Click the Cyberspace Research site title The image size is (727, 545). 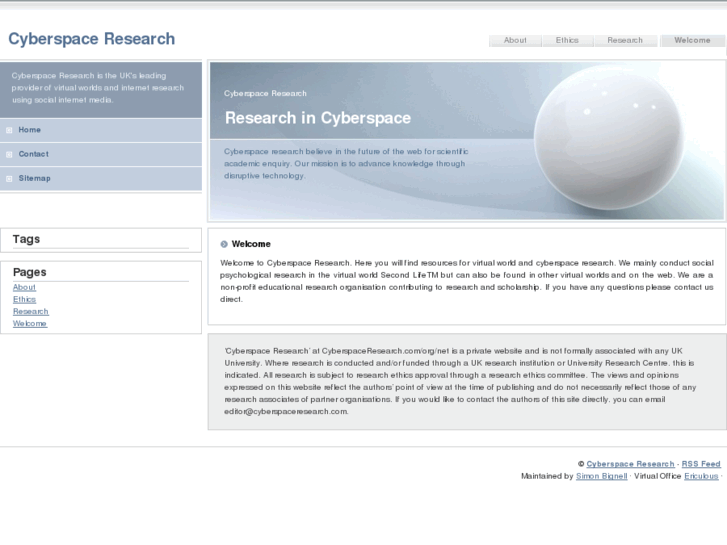[92, 39]
